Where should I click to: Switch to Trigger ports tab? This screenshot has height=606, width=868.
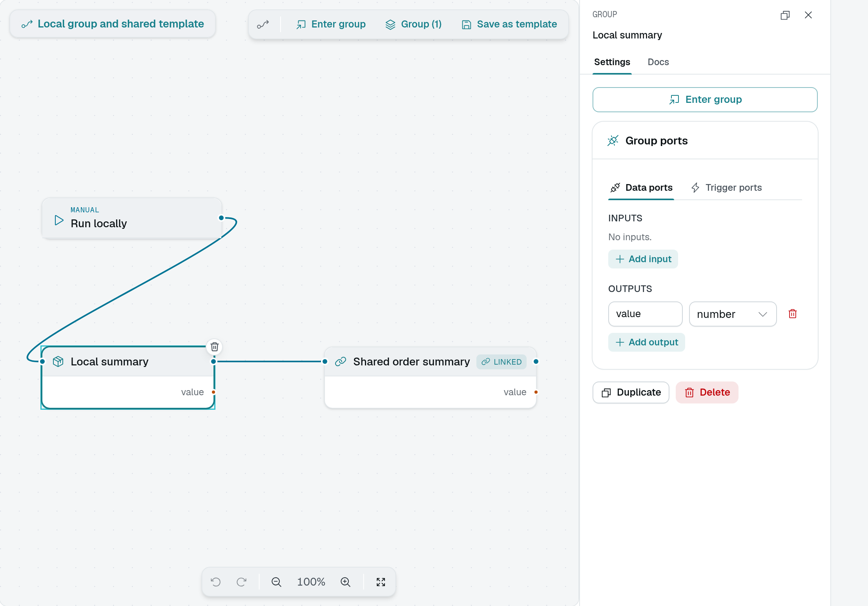pyautogui.click(x=726, y=188)
